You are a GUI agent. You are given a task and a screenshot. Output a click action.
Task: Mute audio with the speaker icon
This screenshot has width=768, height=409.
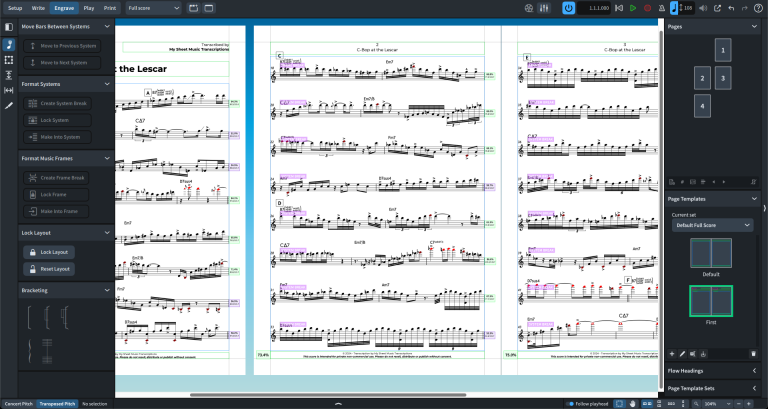[703, 8]
